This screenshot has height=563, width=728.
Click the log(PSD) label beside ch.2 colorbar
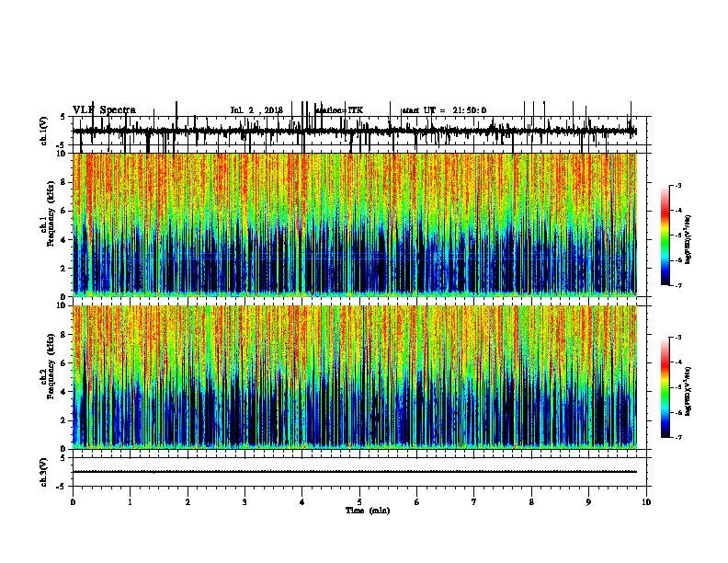point(688,391)
